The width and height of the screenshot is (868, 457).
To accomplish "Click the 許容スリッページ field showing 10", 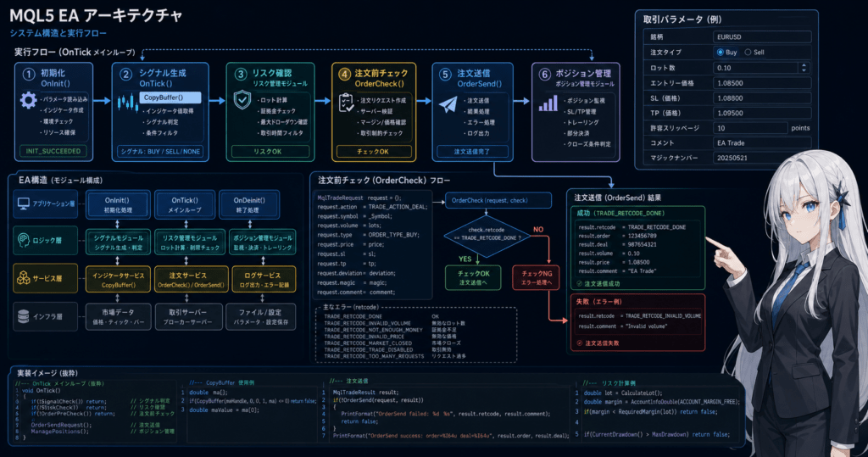I will (750, 128).
